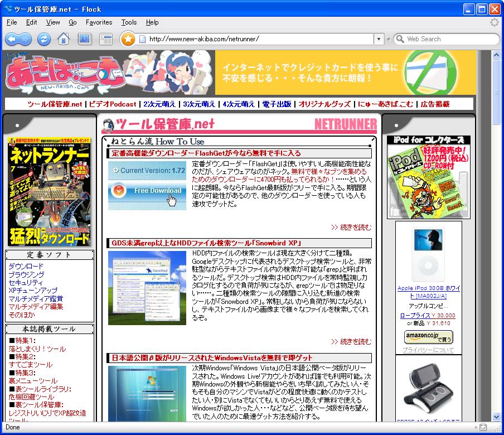The height and width of the screenshot is (435, 504).
Task: Open the photos toolbar icon
Action: [85, 39]
